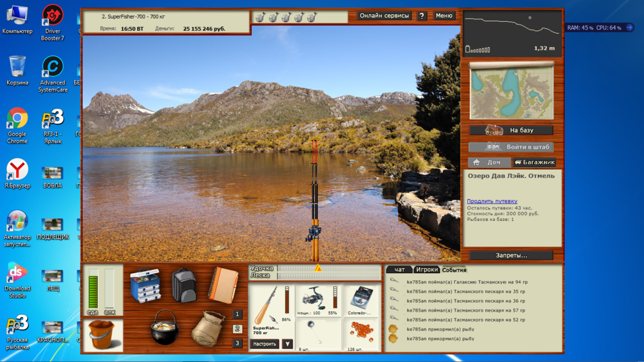Activate rod slot 3
Viewport: 644px width, 362px height.
click(238, 343)
